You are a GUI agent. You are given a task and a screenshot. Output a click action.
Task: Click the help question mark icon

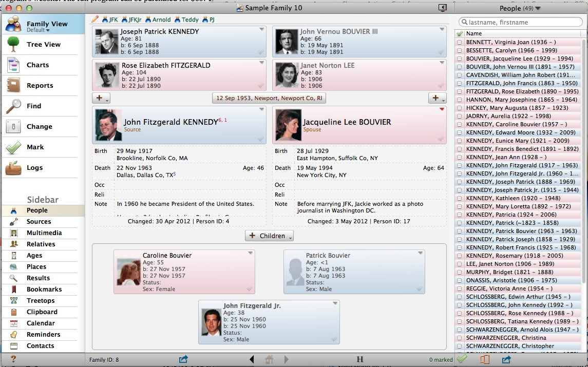(x=13, y=359)
